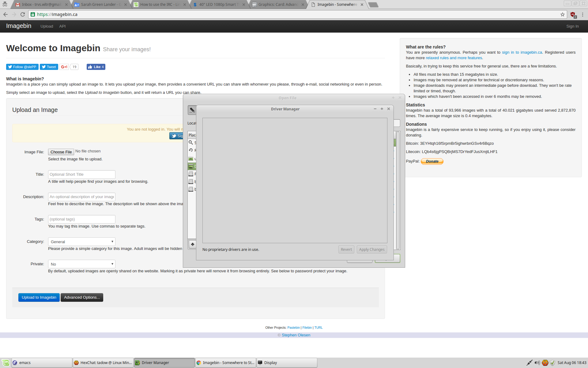This screenshot has height=368, width=588.
Task: Switch to HexChat window in the taskbar
Action: click(103, 363)
